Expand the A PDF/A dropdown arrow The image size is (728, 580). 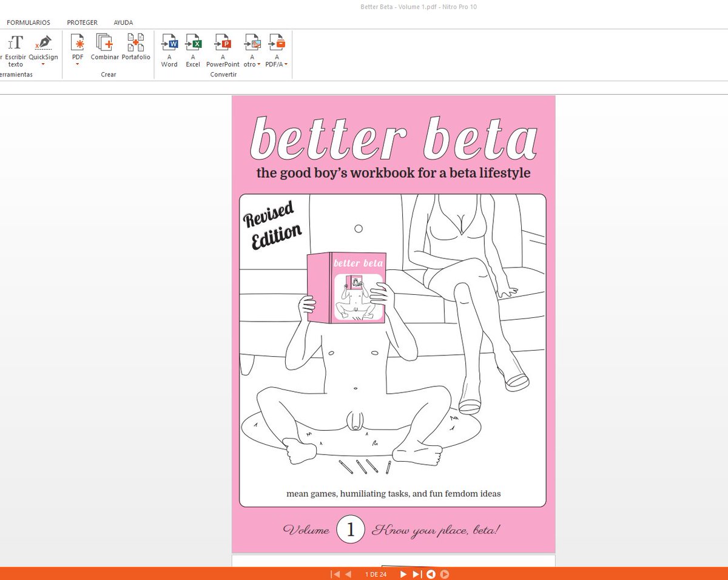click(x=285, y=64)
